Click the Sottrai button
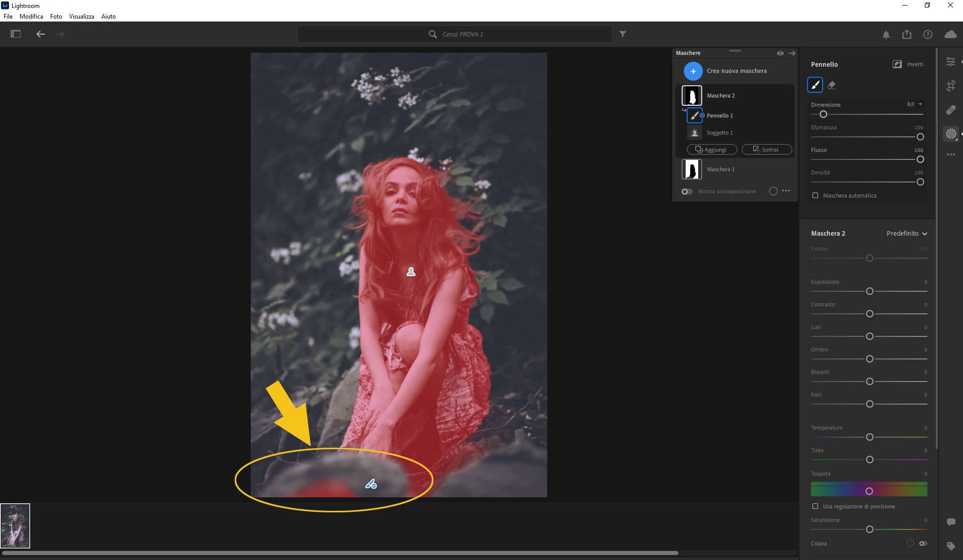This screenshot has width=963, height=560. pyautogui.click(x=766, y=149)
